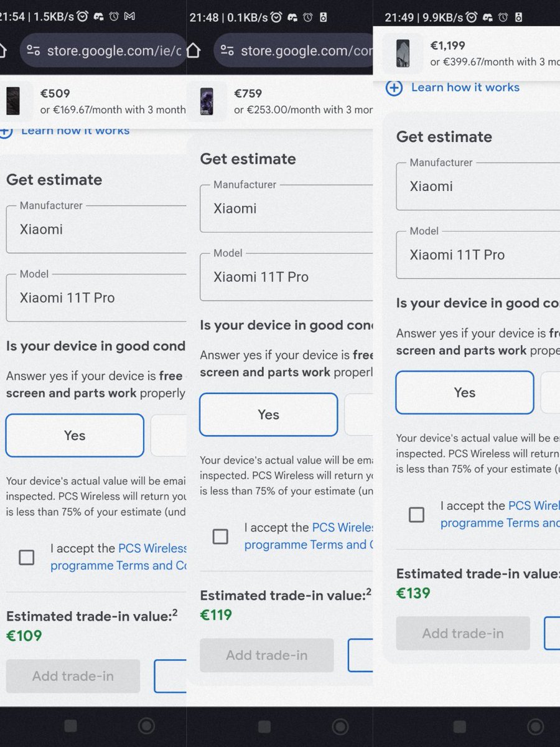Image resolution: width=560 pixels, height=747 pixels.
Task: Select Yes in the right panel condition question
Action: (465, 393)
